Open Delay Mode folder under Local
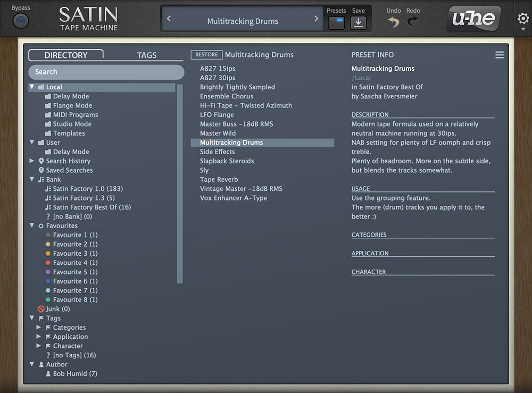 [67, 96]
